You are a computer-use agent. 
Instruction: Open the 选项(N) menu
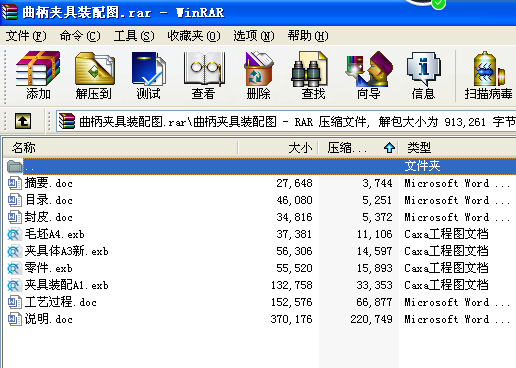(x=254, y=36)
